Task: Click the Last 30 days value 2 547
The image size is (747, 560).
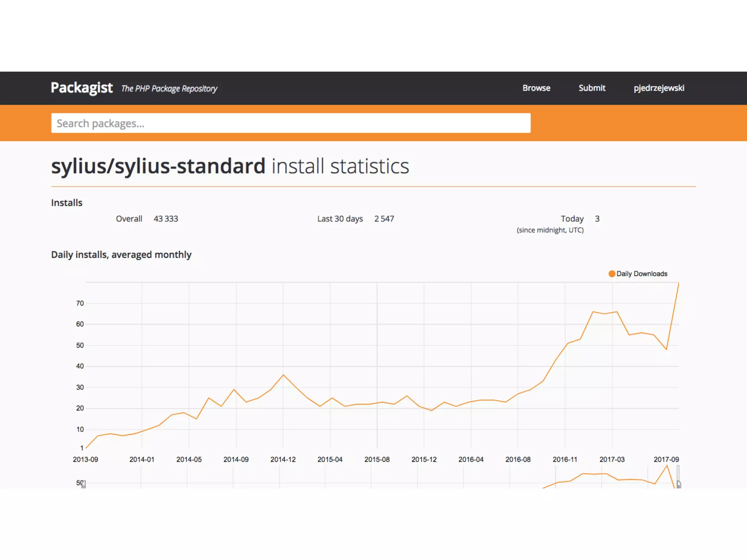Action: click(384, 219)
